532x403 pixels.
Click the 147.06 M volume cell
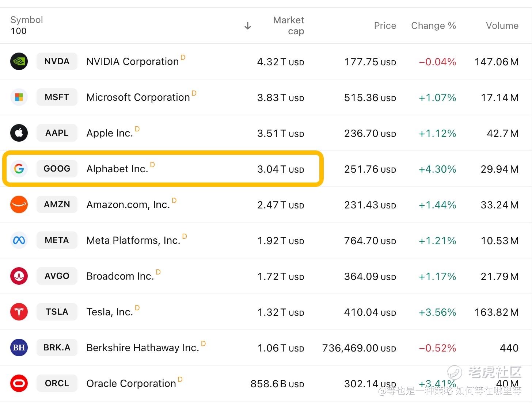[x=497, y=62]
